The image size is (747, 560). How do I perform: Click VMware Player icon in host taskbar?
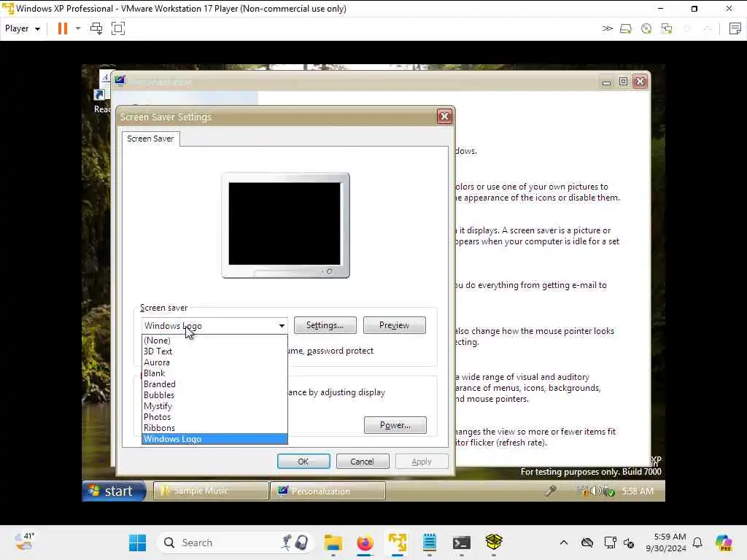tap(398, 542)
